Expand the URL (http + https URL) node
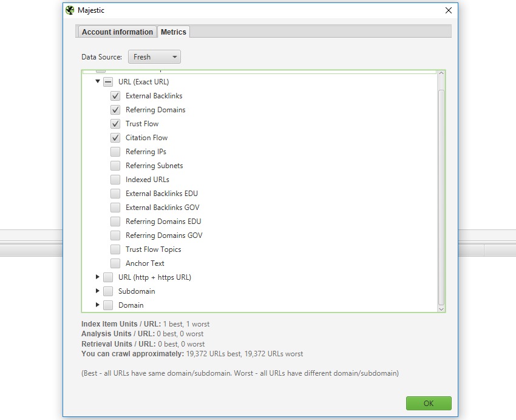The image size is (516, 420). (x=97, y=277)
